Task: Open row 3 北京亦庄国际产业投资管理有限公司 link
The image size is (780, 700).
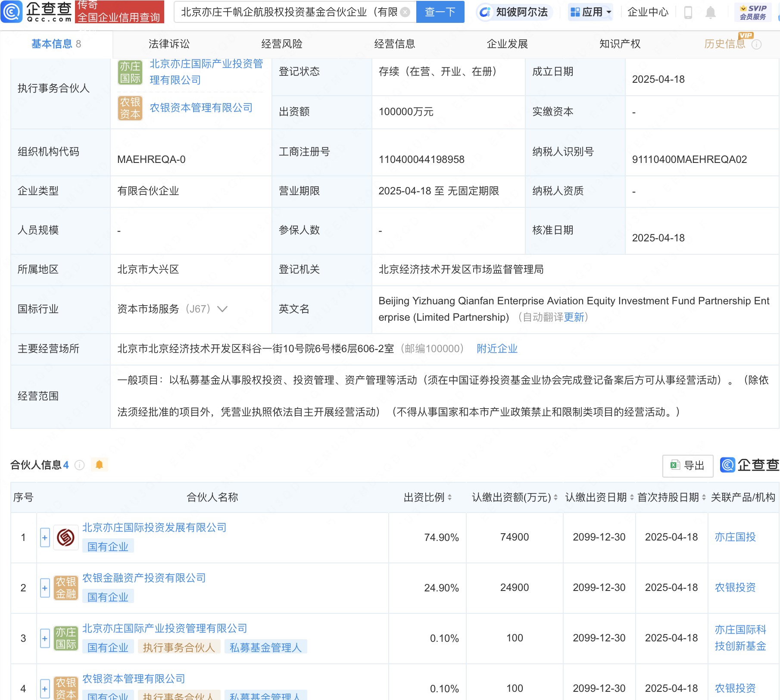Action: tap(165, 628)
